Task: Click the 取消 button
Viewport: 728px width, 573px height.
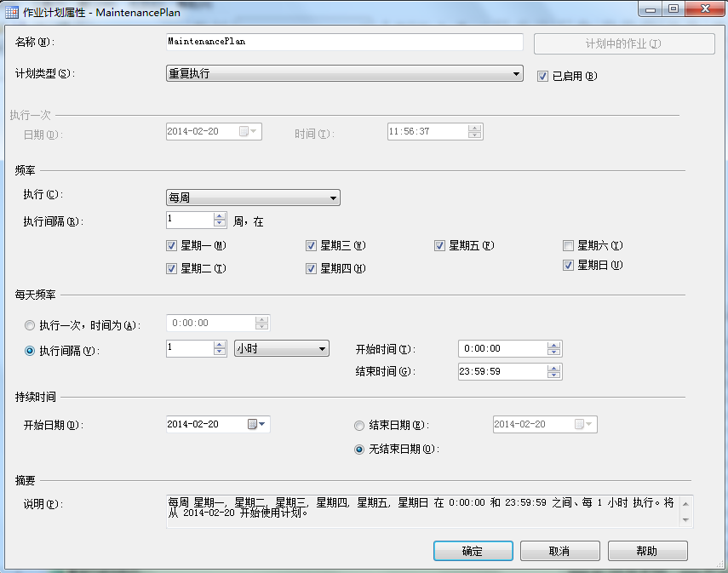Action: pyautogui.click(x=560, y=551)
